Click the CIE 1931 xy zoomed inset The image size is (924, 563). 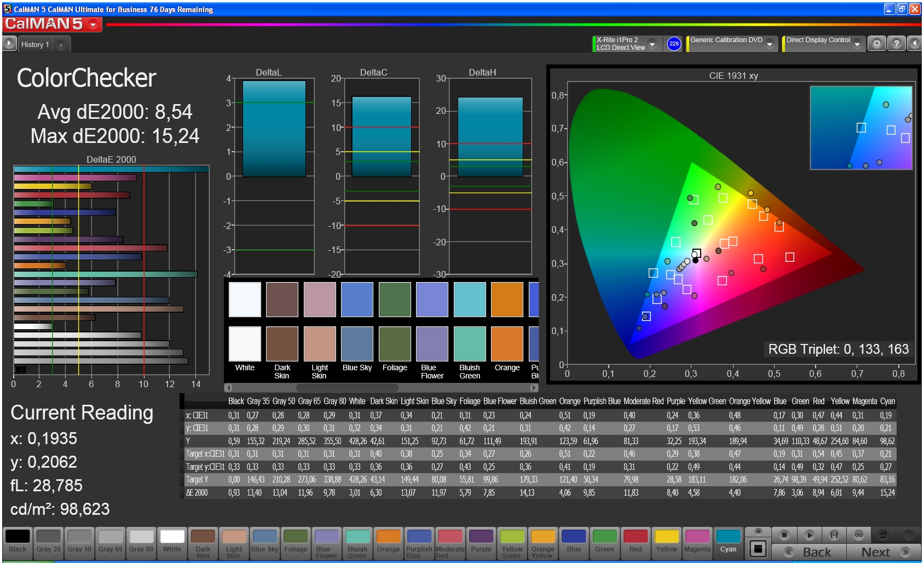(861, 128)
